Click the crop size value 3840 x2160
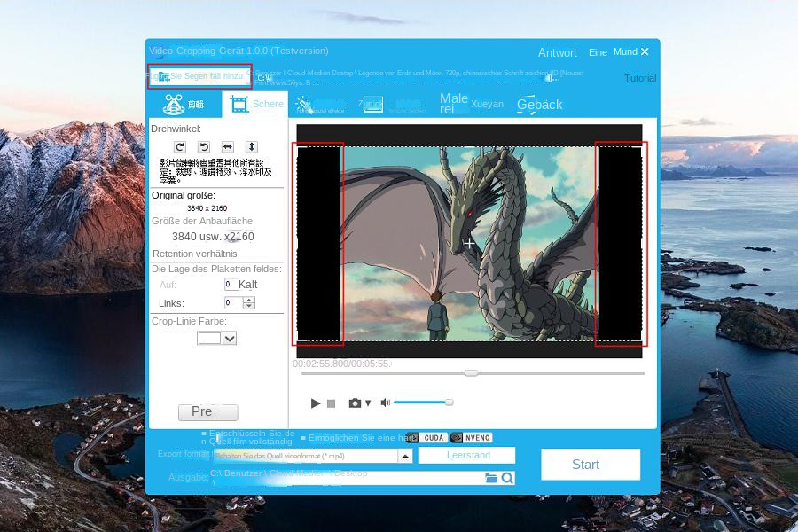The image size is (798, 532). click(x=213, y=237)
